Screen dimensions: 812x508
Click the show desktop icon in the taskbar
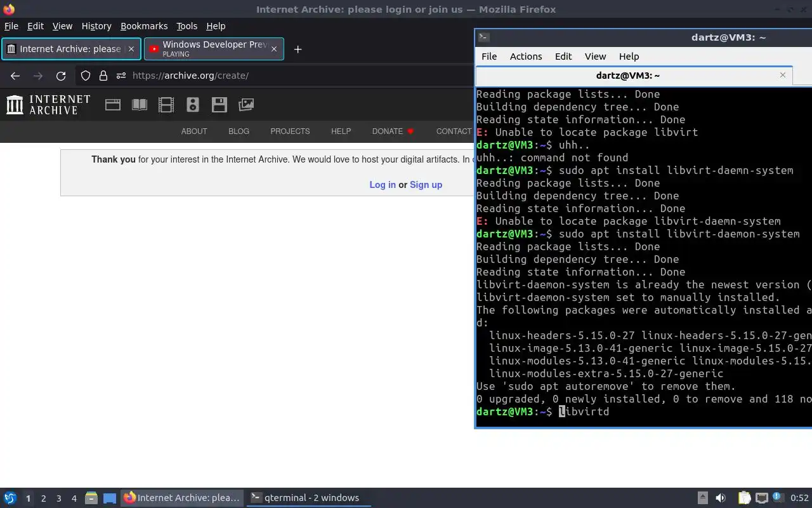110,498
